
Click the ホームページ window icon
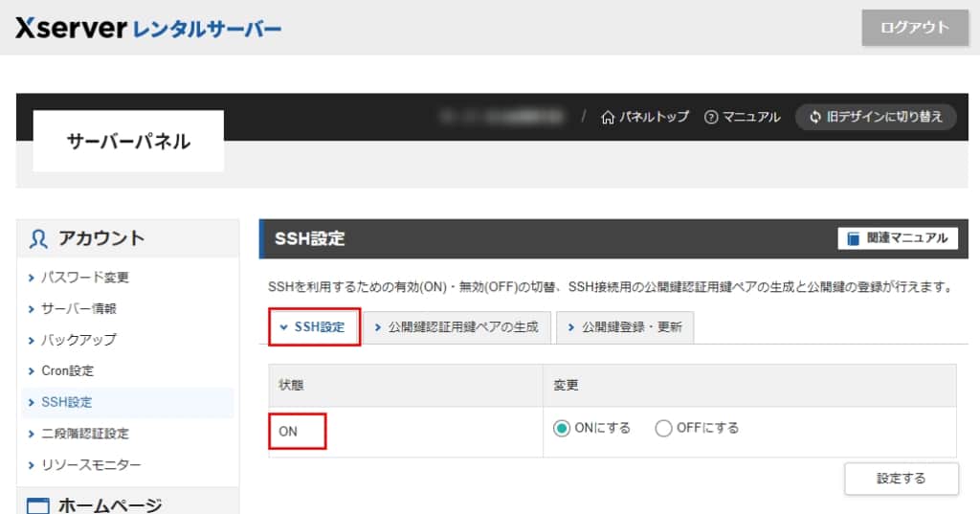coord(38,505)
